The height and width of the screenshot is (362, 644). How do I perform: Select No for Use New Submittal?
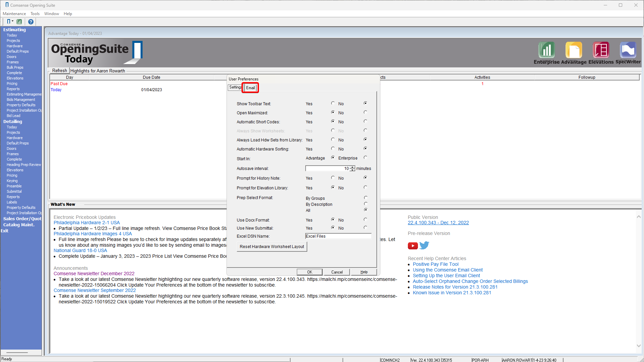pyautogui.click(x=365, y=228)
